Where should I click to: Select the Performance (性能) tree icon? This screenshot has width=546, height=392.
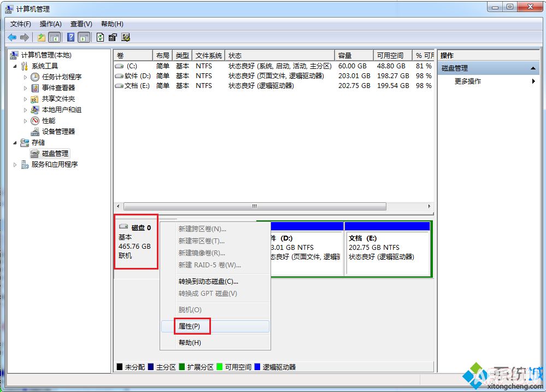tap(35, 121)
